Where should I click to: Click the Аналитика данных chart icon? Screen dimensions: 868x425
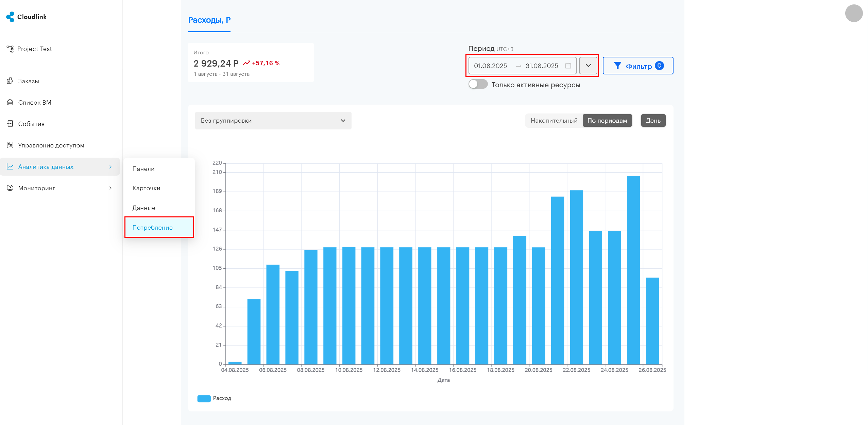10,166
